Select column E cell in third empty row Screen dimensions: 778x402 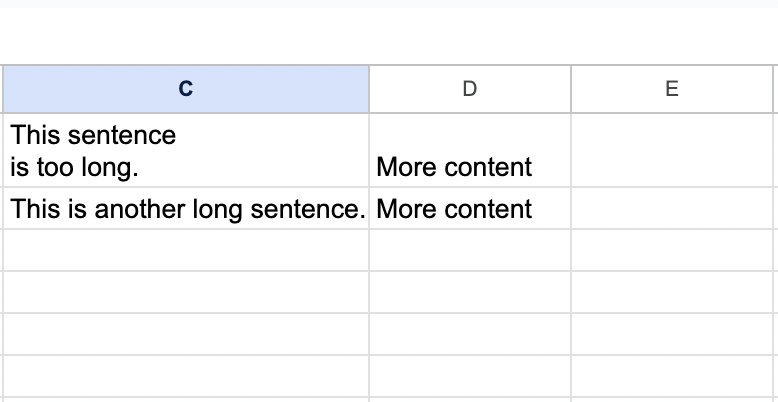672,334
